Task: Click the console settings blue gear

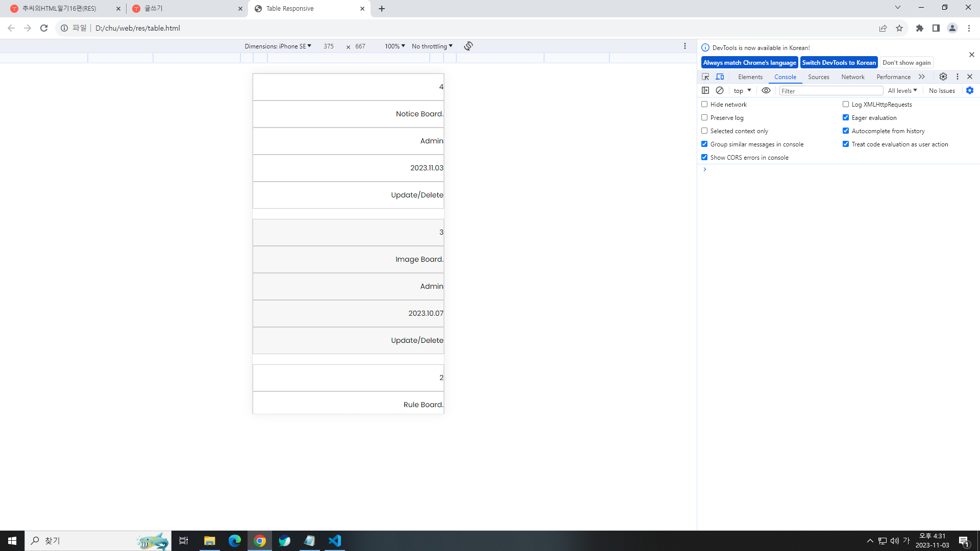Action: click(970, 90)
